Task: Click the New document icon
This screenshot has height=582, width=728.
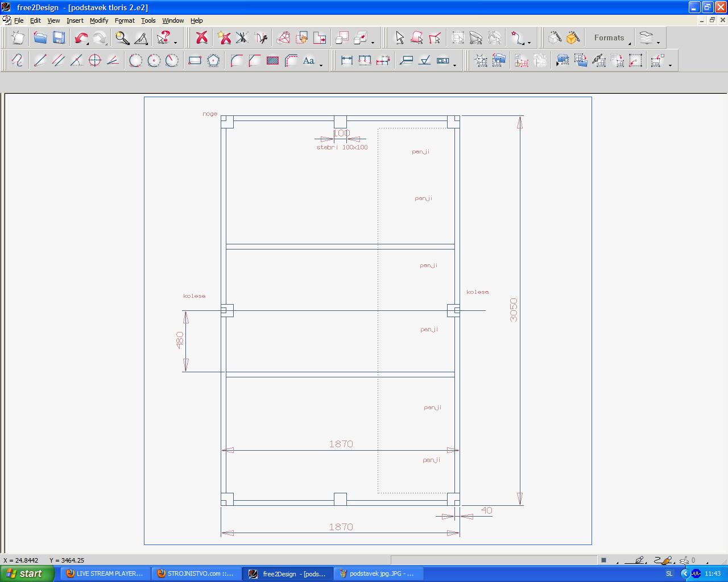Action: point(18,38)
